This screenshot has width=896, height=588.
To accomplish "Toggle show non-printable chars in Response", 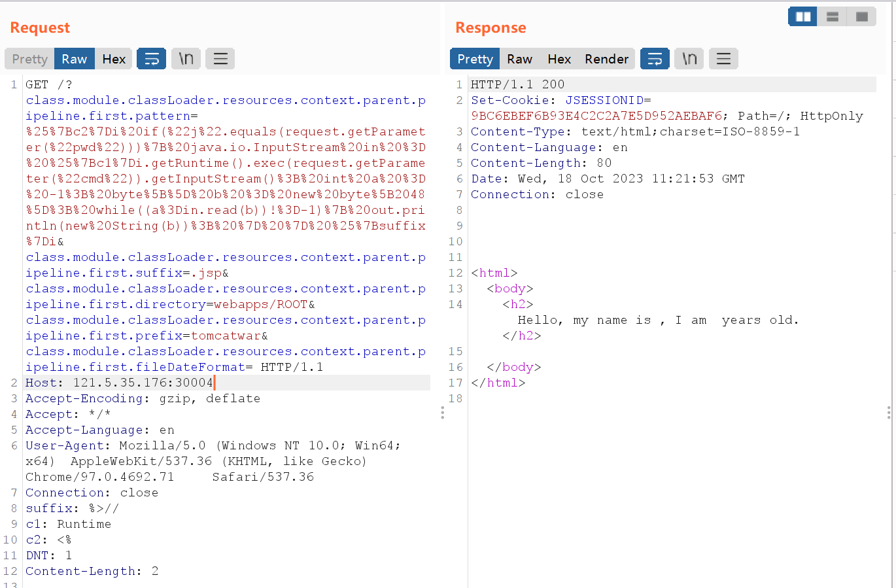I will pos(689,59).
